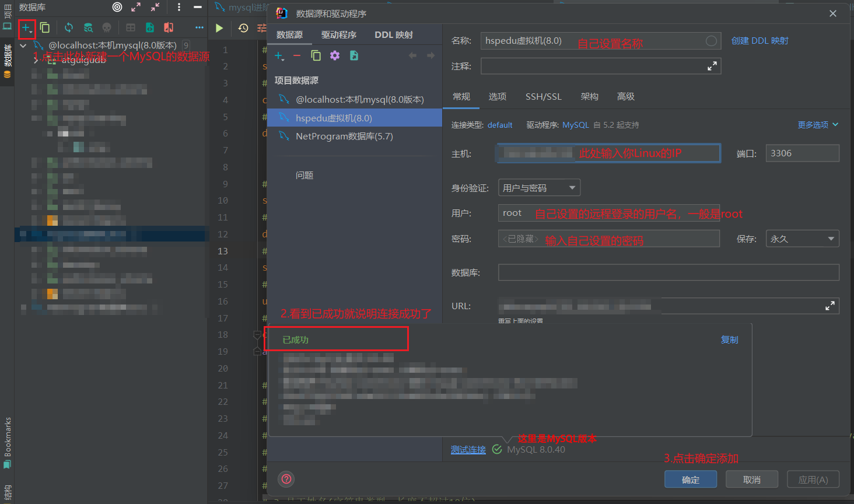Select @localhost data source in dialog list
Viewport: 854px width, 504px height.
(x=355, y=99)
